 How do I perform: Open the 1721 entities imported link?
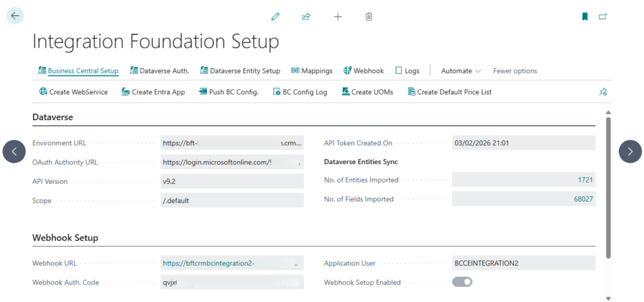(x=585, y=180)
